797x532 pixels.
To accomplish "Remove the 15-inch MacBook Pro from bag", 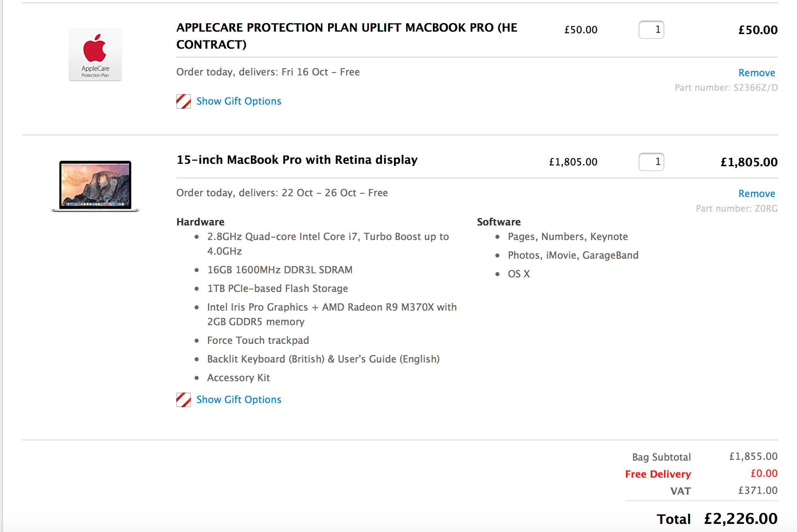I will tap(756, 194).
